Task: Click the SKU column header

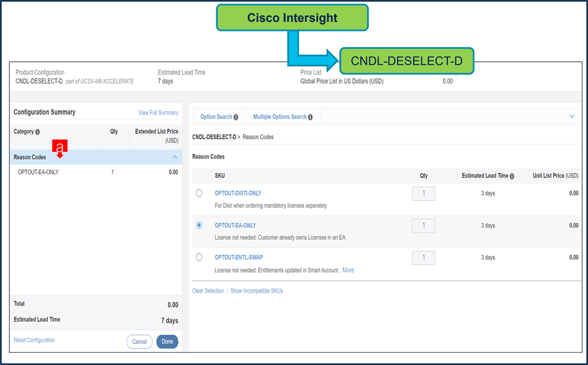Action: [220, 176]
